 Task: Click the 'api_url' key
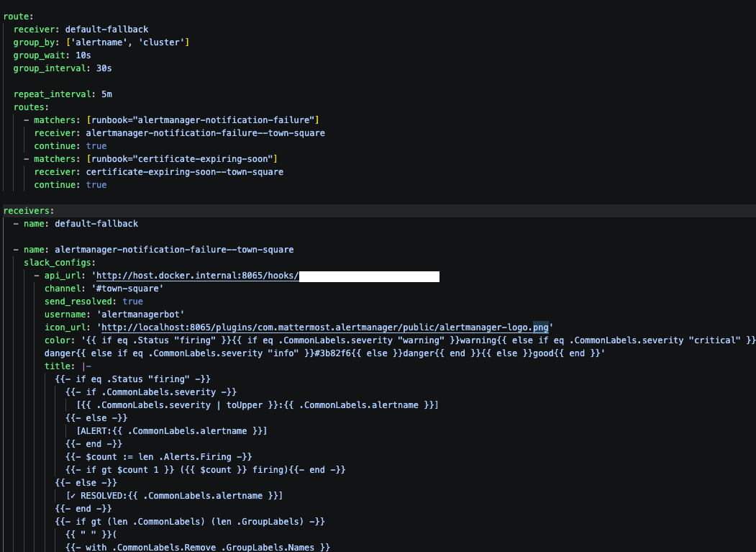pyautogui.click(x=63, y=276)
